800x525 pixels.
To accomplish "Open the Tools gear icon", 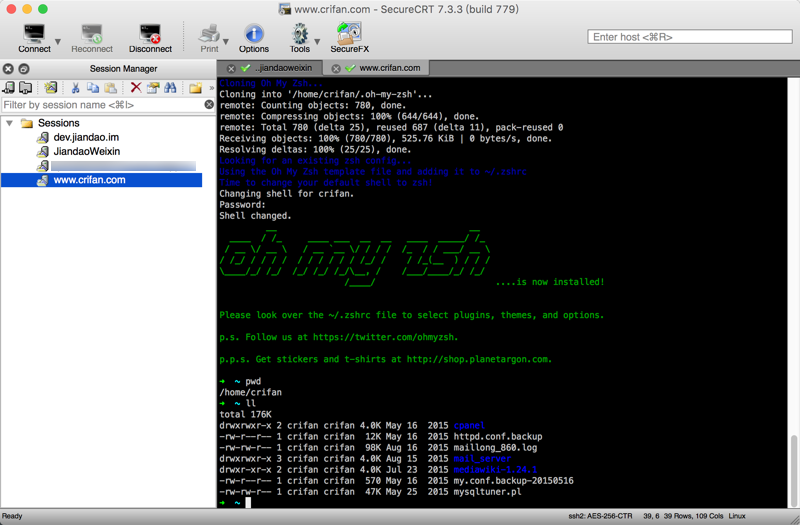I will point(299,34).
